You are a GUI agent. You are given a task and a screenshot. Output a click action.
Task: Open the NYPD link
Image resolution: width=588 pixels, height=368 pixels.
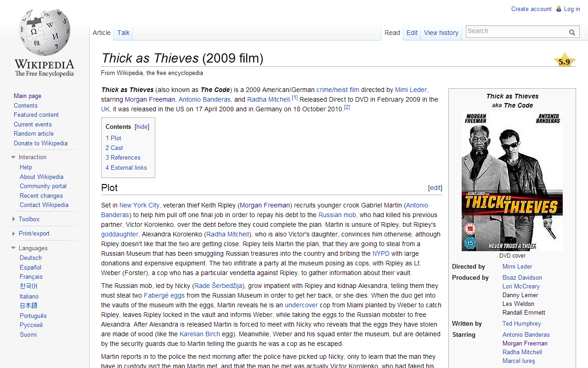click(381, 254)
